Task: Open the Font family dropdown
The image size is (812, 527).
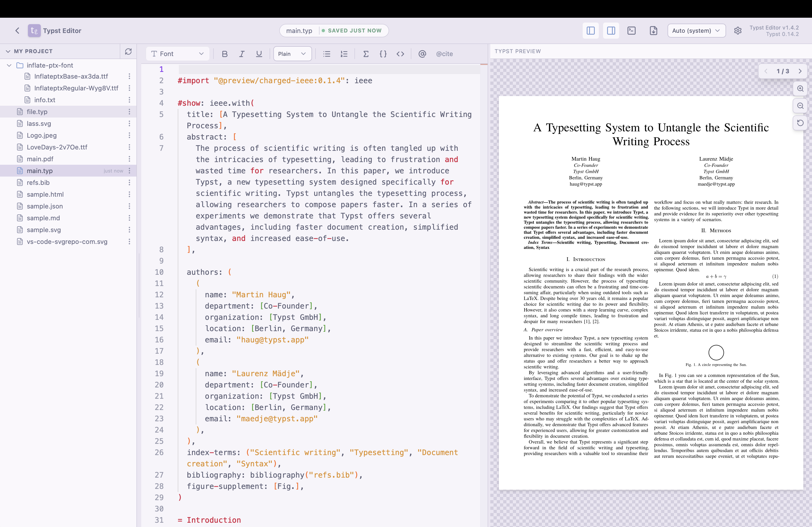Action: coord(177,53)
